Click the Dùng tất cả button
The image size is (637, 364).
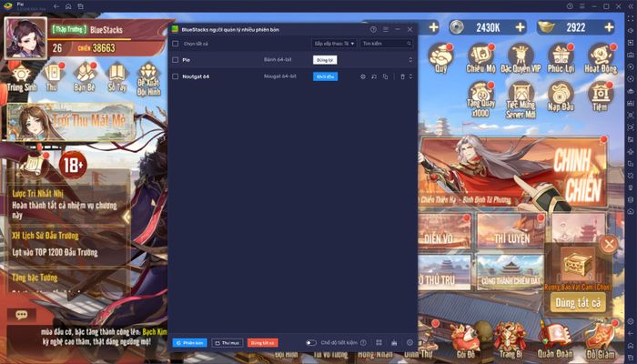click(x=577, y=303)
